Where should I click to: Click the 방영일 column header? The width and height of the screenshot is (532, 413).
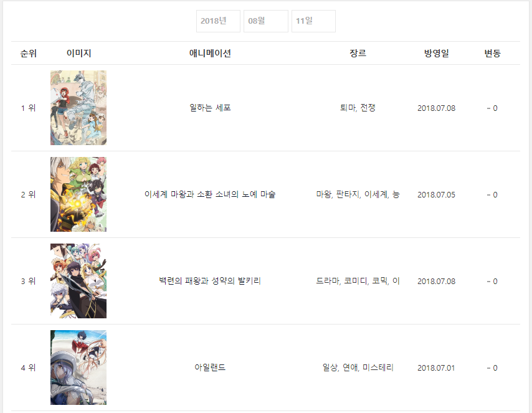pyautogui.click(x=436, y=54)
